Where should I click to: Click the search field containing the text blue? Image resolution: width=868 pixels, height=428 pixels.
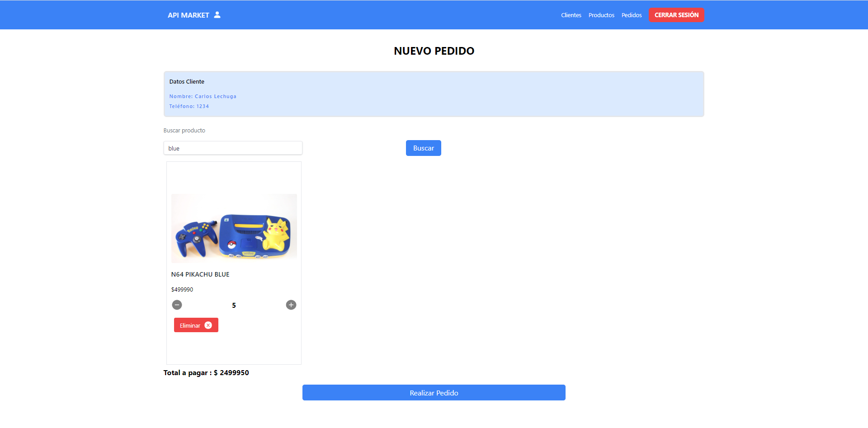[x=233, y=148]
